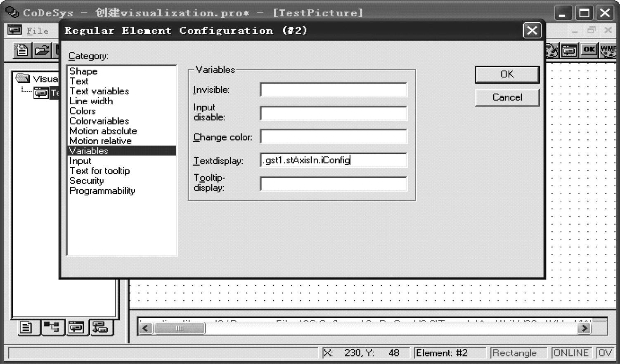Click the ONLINE status bar indicator
This screenshot has width=620, height=364.
click(571, 353)
